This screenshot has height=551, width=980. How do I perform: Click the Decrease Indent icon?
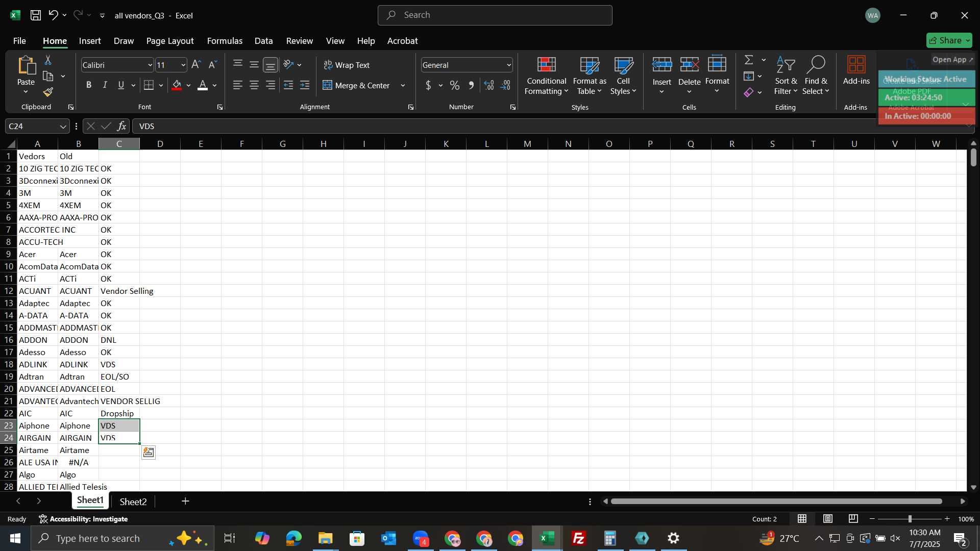(x=288, y=85)
